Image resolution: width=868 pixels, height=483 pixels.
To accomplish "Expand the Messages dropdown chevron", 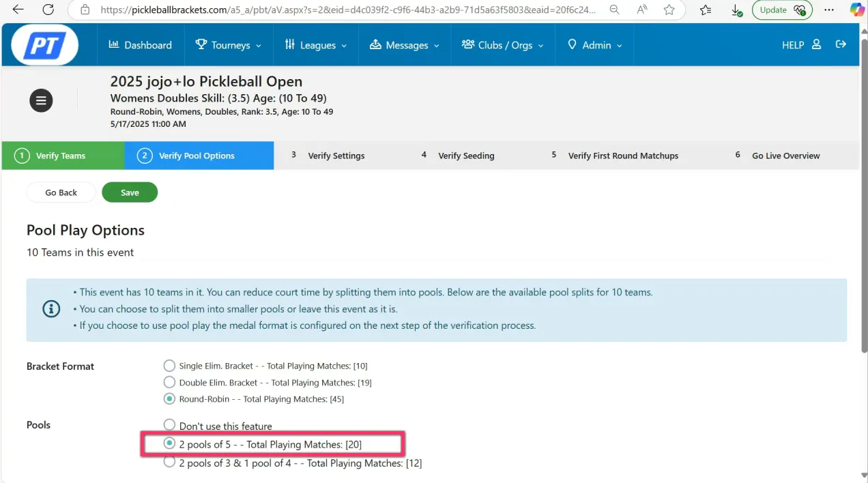I will point(437,46).
